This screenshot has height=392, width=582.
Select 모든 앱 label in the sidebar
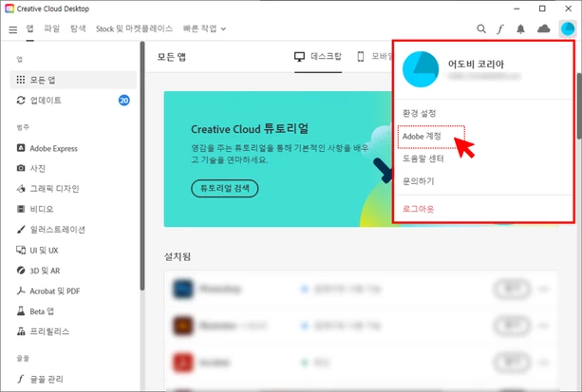point(43,80)
